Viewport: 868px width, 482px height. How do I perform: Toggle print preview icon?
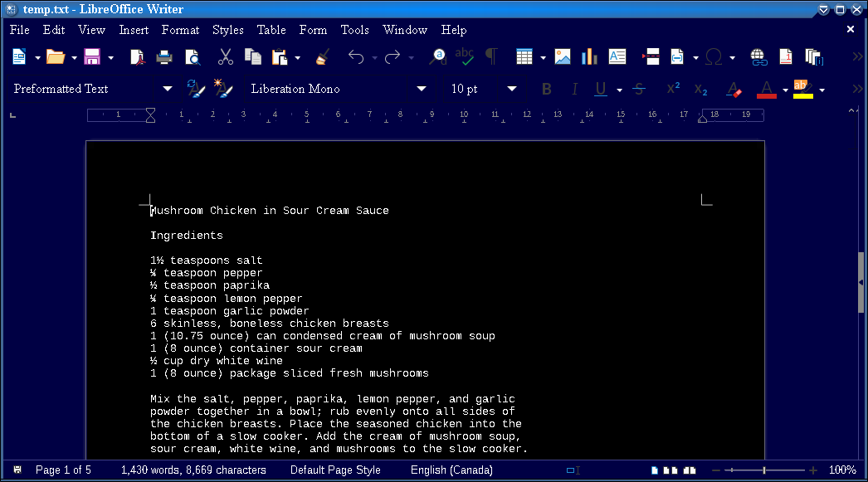pyautogui.click(x=192, y=56)
